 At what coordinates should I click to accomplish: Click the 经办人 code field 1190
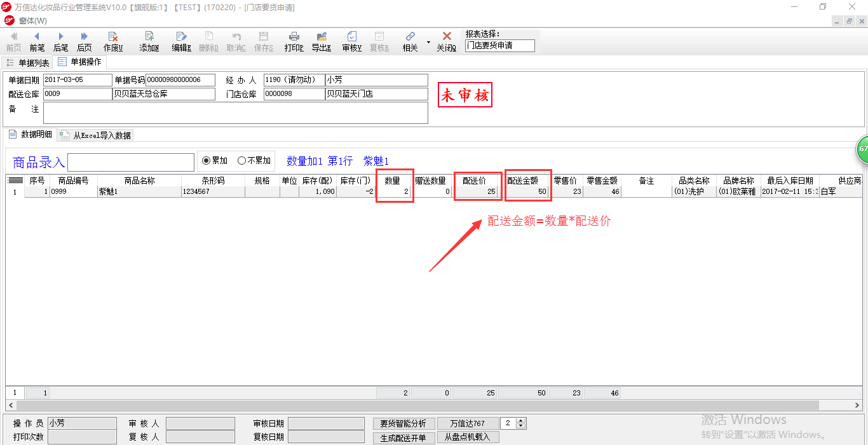294,80
